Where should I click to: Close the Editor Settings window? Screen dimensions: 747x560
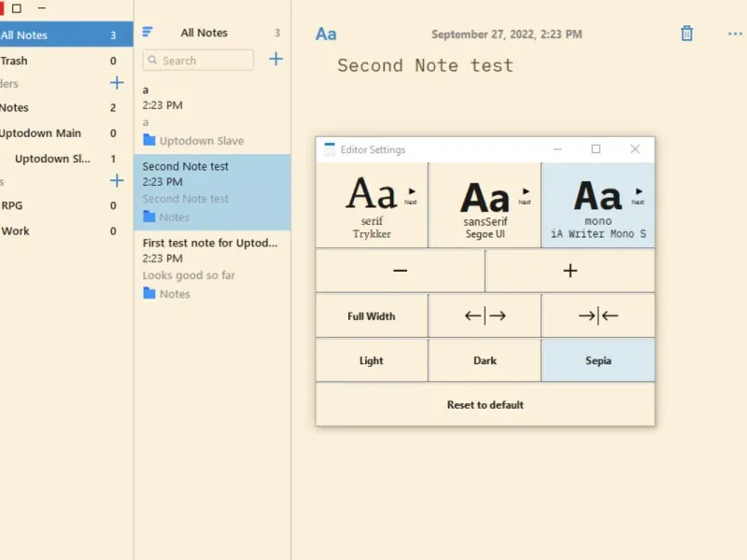click(x=635, y=149)
